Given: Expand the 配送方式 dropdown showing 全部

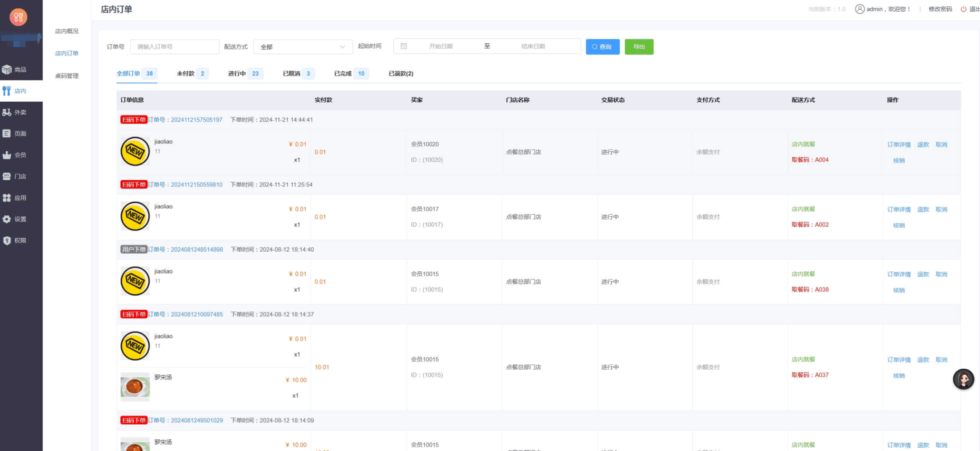Looking at the screenshot, I should click(303, 47).
